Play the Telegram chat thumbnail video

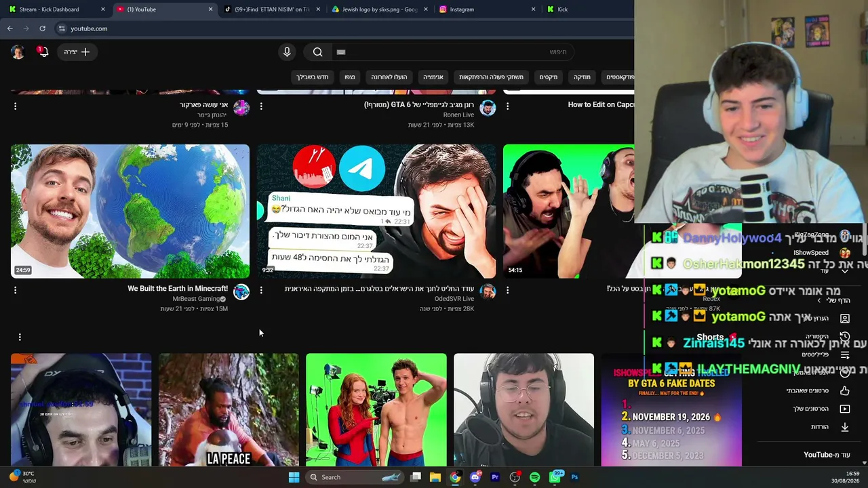376,211
